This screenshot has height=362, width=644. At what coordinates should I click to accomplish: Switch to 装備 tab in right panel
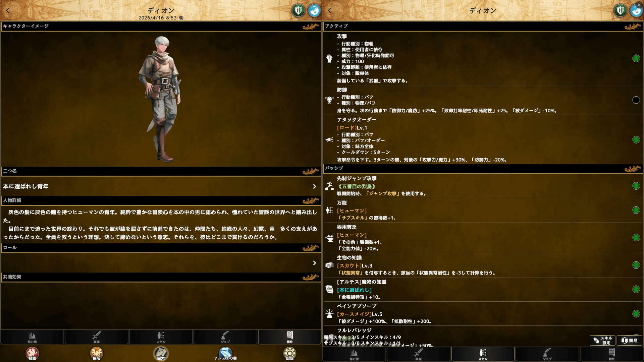point(418,354)
